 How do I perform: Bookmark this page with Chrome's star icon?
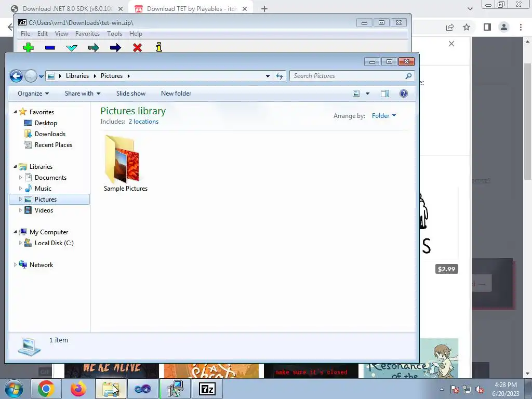[467, 27]
